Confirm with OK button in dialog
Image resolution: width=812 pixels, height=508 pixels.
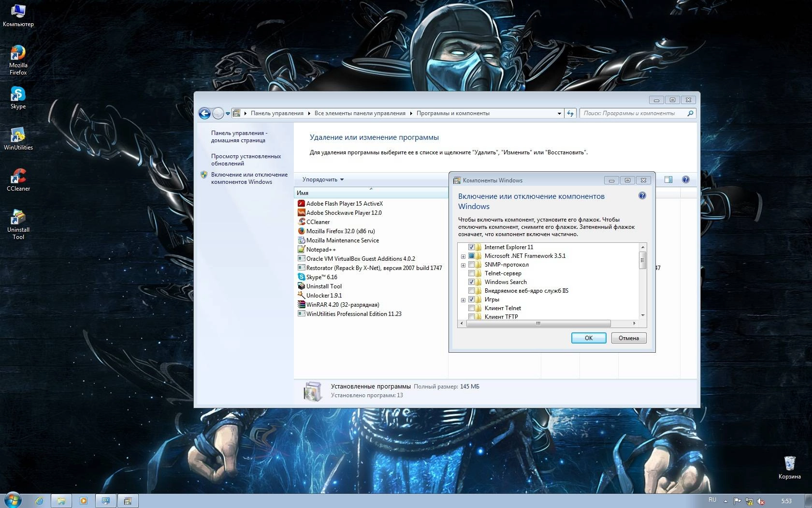[589, 338]
